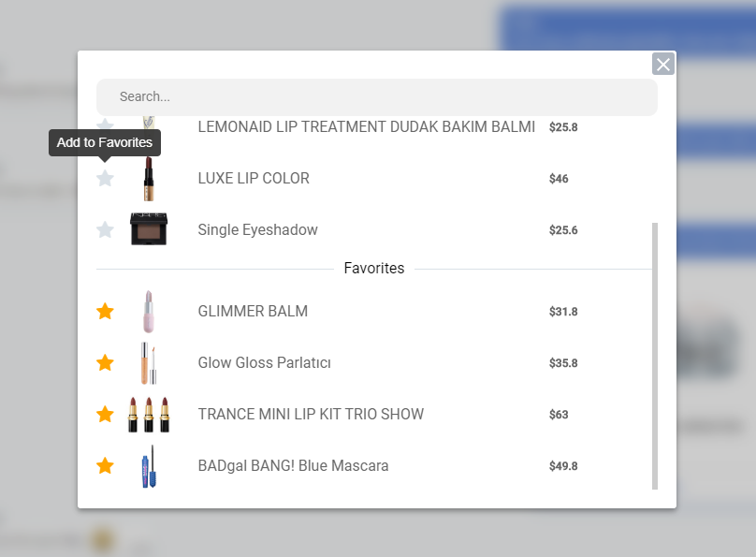Remove Glow Gloss Parlatıcı from favorites
This screenshot has width=756, height=557.
(x=105, y=362)
